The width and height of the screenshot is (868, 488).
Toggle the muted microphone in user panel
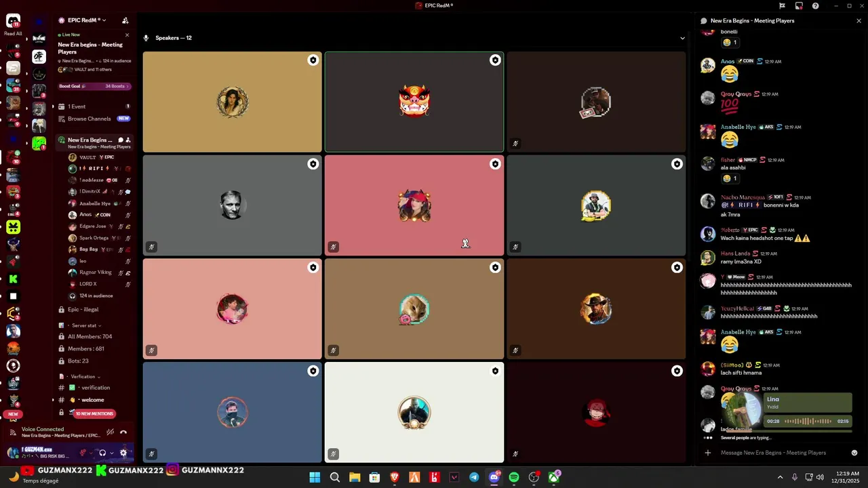pyautogui.click(x=83, y=453)
